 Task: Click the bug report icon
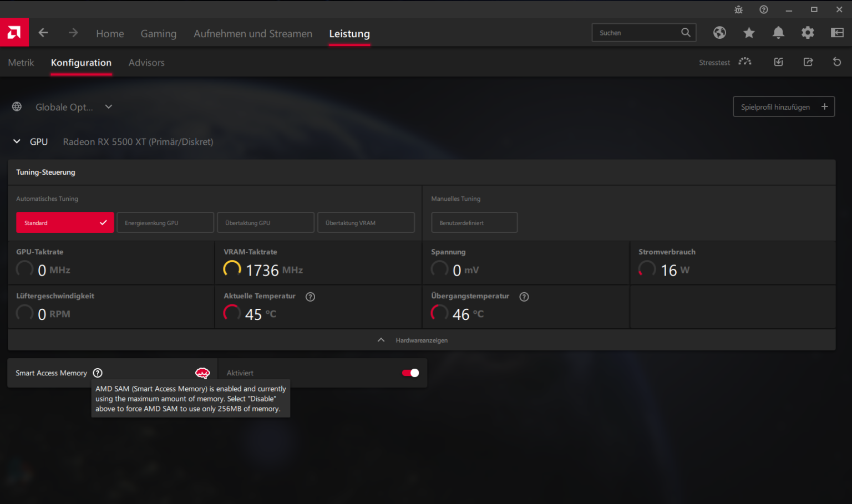click(x=738, y=9)
